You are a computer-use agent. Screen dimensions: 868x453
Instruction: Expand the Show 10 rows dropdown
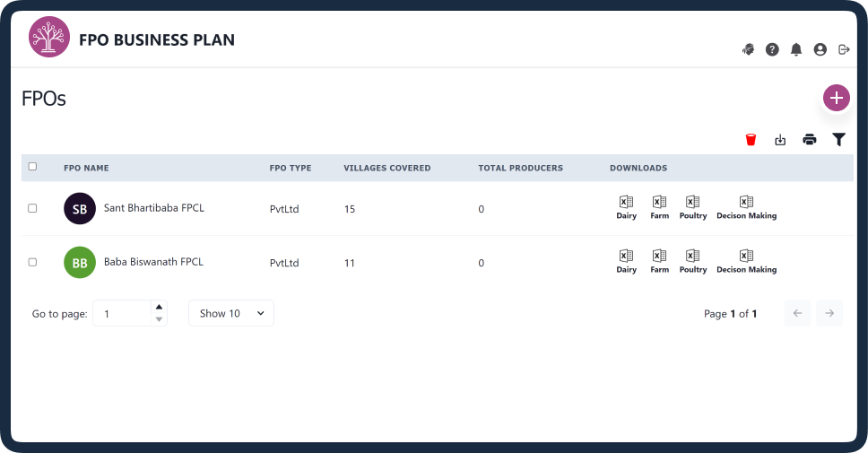(231, 313)
